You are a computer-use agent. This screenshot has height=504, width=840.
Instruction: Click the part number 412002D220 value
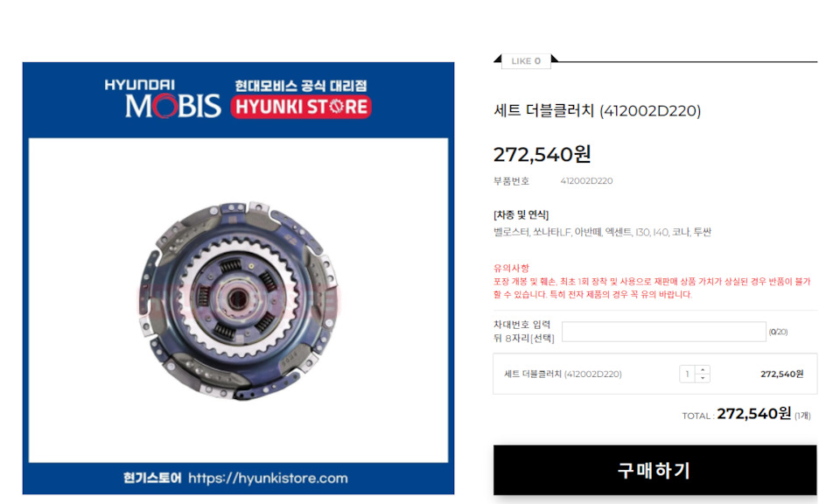pos(586,181)
